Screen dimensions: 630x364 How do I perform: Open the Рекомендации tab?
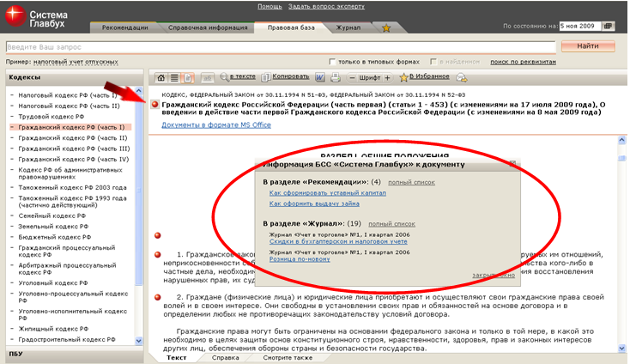click(125, 27)
